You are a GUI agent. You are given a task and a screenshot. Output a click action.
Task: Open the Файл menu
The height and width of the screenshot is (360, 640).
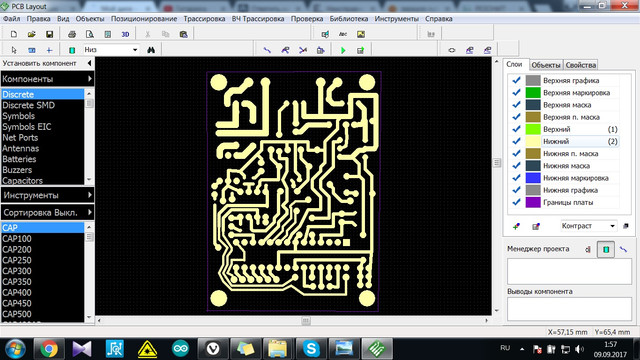coord(11,19)
